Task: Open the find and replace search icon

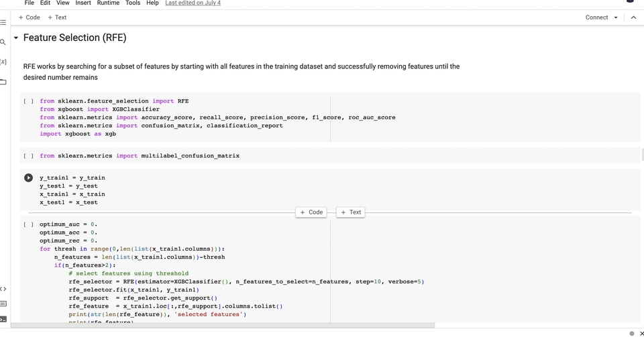Action: [3, 42]
